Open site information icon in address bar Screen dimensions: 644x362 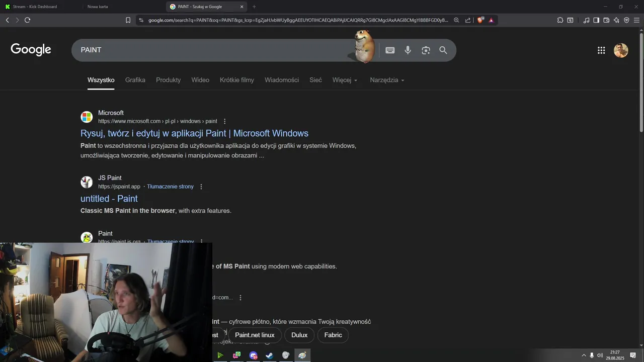pyautogui.click(x=141, y=20)
